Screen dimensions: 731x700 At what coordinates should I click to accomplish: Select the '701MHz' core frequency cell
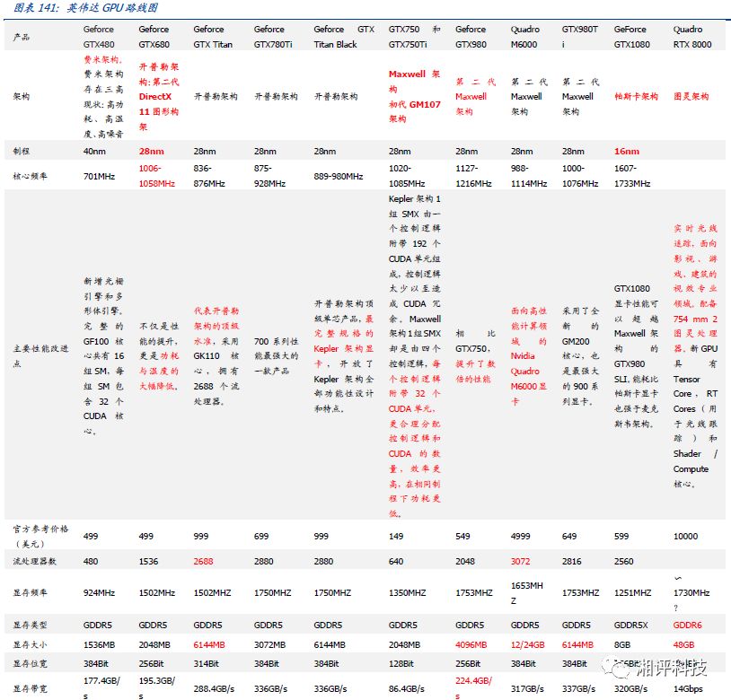[100, 176]
